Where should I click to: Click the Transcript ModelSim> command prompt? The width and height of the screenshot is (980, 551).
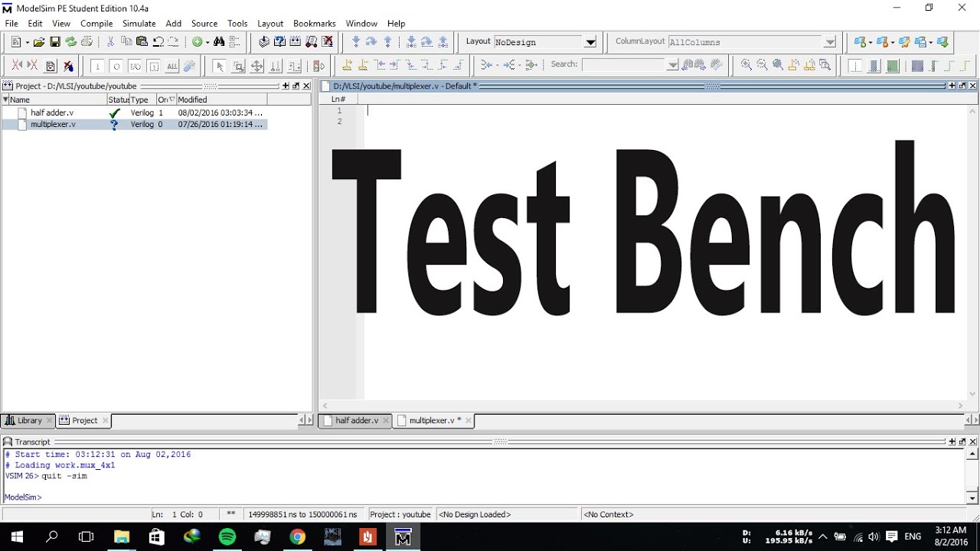point(23,497)
